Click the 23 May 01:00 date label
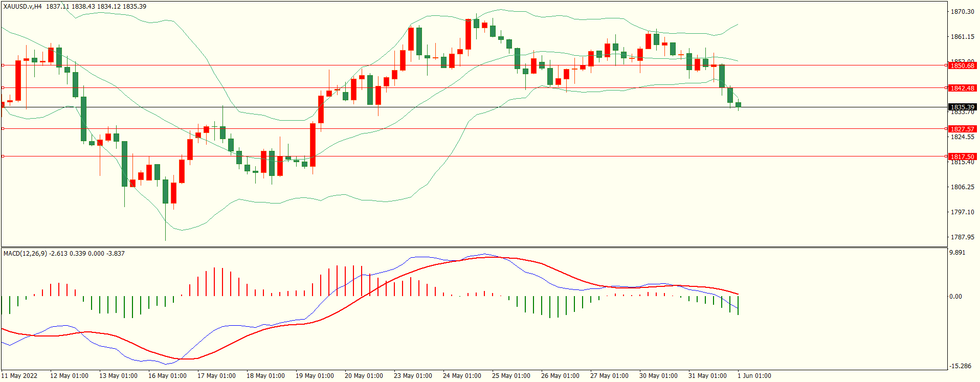Image resolution: width=980 pixels, height=382 pixels. coord(413,376)
